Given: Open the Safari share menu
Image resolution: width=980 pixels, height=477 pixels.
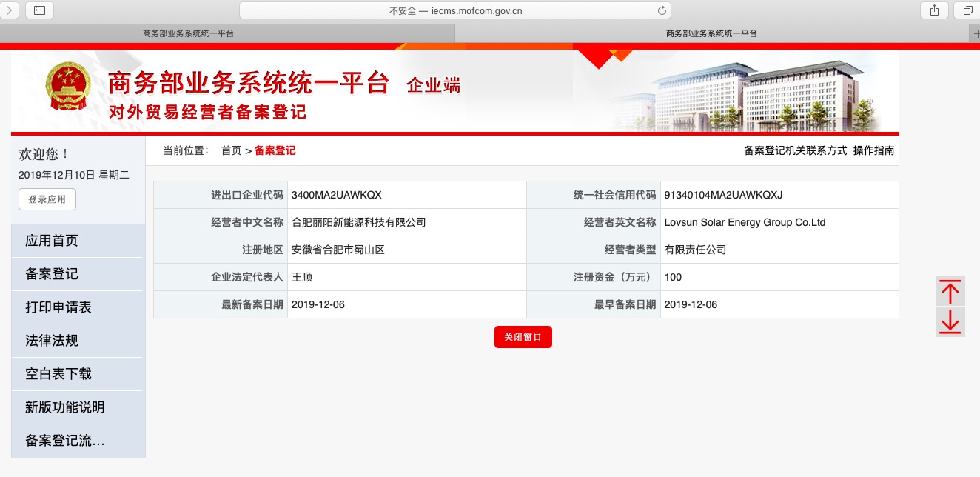Looking at the screenshot, I should click(934, 10).
